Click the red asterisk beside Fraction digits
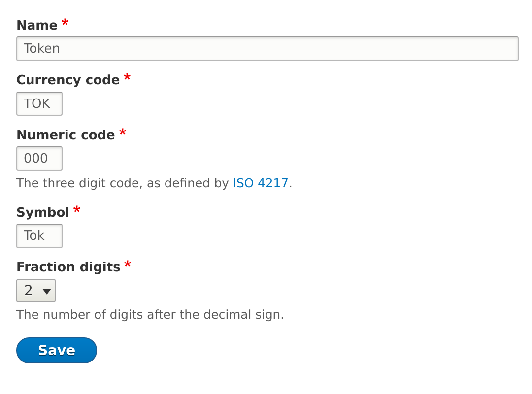Viewport: 532px width, 394px height. [x=128, y=265]
